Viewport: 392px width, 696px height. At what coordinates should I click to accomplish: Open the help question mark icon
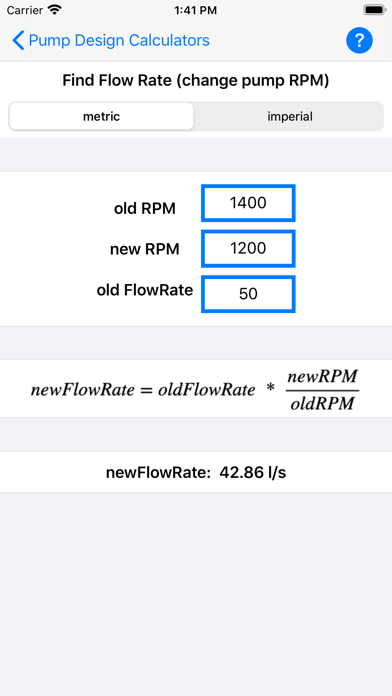point(359,40)
